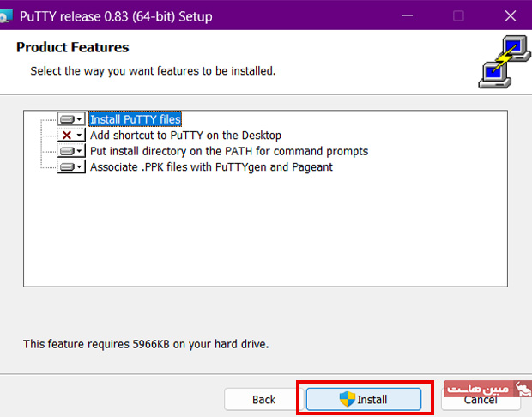Click the drive icon for PATH install directory
The image size is (532, 417).
point(67,151)
